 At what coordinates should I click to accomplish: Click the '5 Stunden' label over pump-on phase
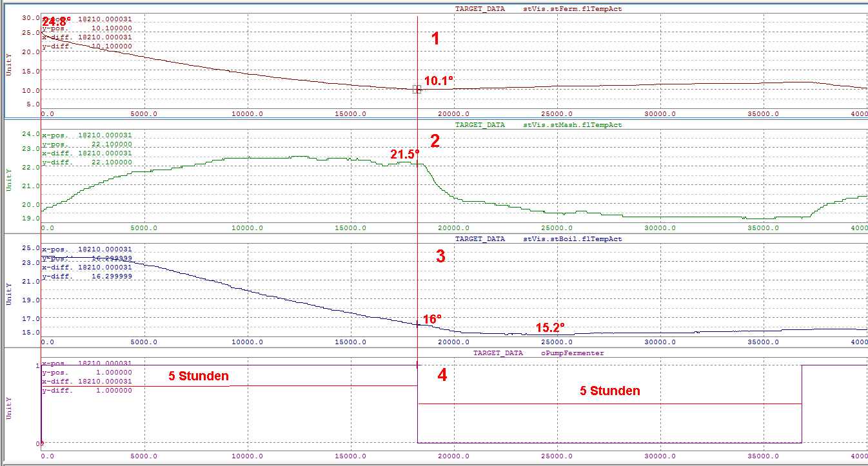tap(199, 376)
